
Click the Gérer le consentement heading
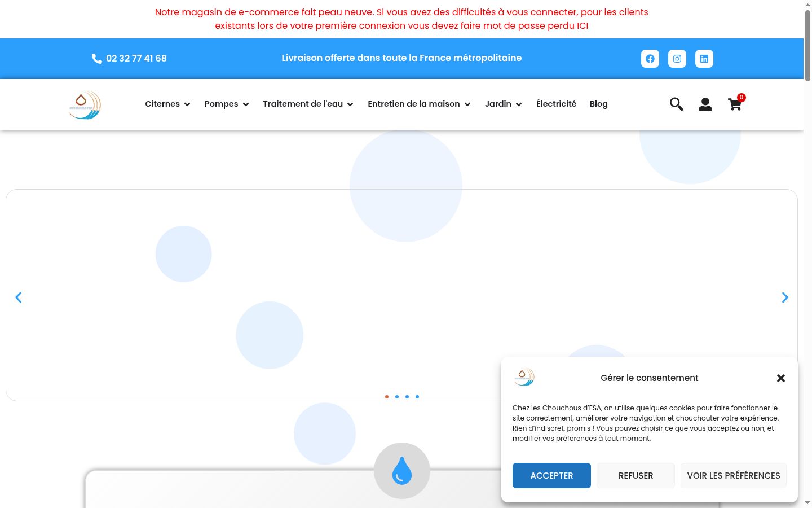(x=650, y=378)
